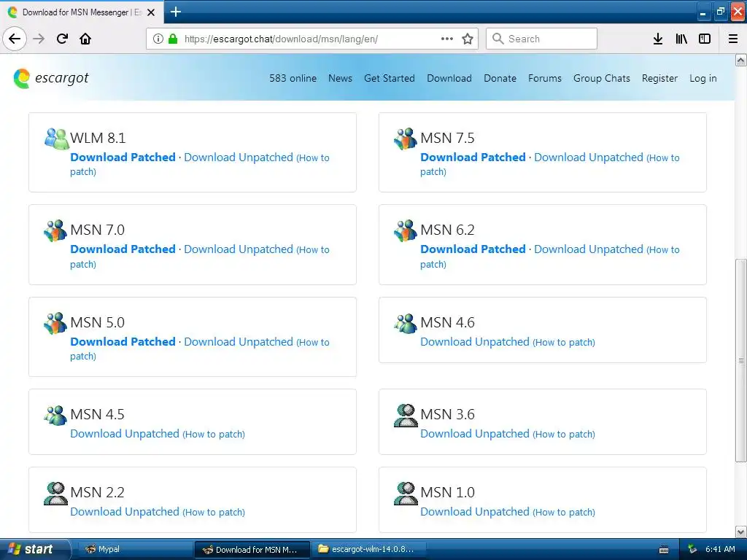
Task: Open the Group Chats navigation item
Action: tap(602, 78)
